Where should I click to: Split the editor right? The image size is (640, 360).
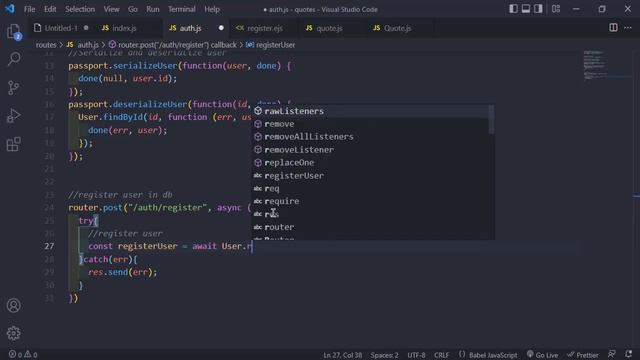613,27
